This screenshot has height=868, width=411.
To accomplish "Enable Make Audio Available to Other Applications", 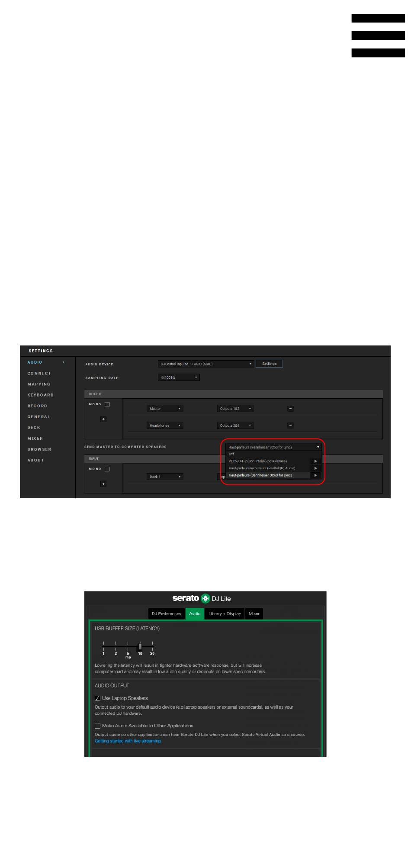I will pyautogui.click(x=98, y=726).
